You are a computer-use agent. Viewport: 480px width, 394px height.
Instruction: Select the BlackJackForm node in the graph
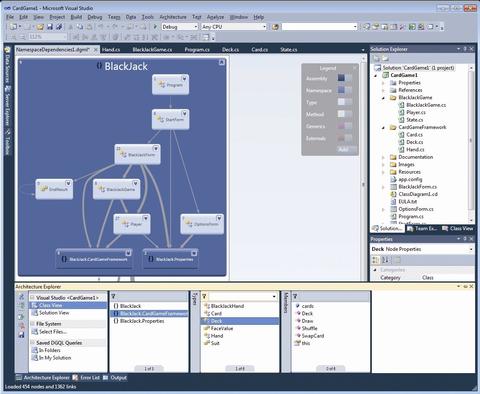137,154
